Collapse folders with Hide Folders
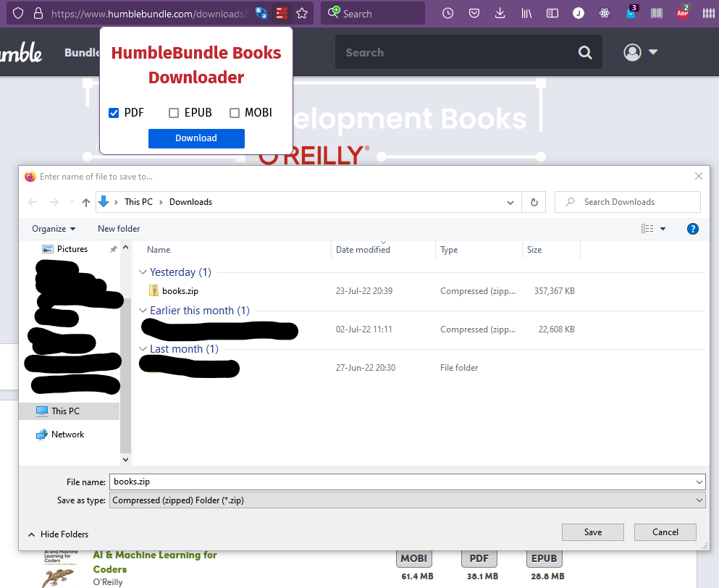This screenshot has width=719, height=588. coord(58,534)
